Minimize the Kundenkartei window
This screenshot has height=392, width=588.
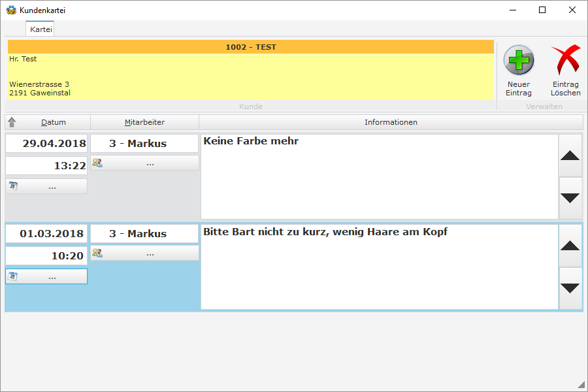pos(513,10)
